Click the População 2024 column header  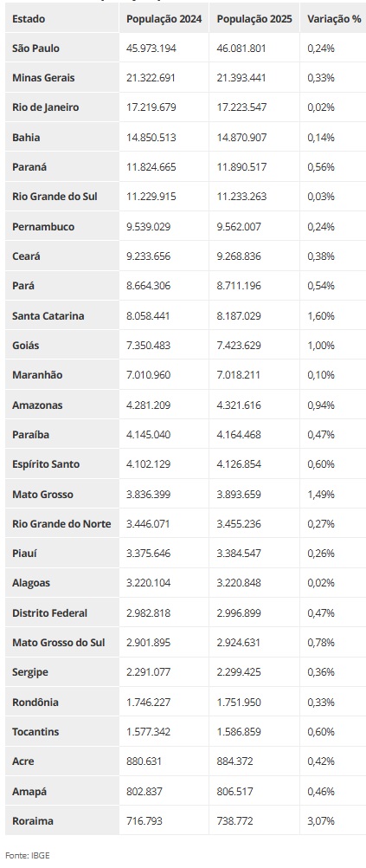click(164, 19)
